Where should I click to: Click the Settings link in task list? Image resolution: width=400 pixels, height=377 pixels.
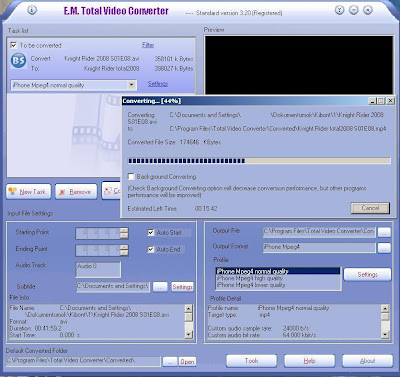[158, 84]
